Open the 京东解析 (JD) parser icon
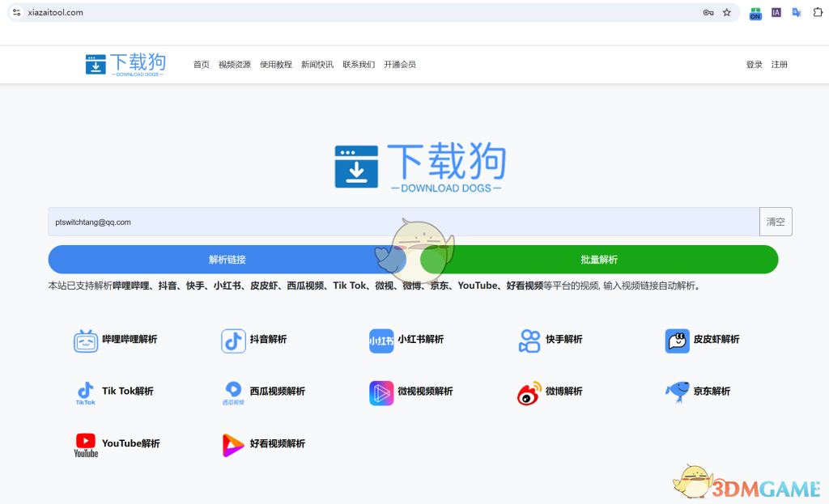 (x=678, y=392)
